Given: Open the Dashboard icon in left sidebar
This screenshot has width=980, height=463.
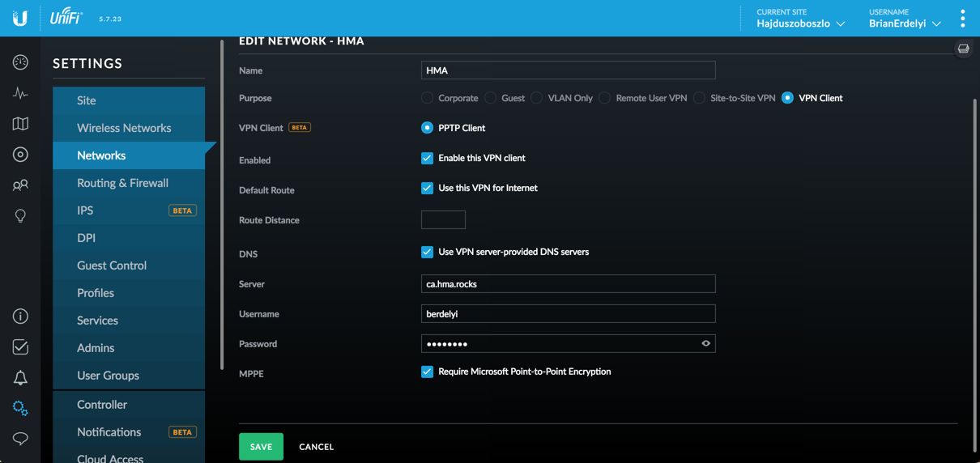Looking at the screenshot, I should (20, 62).
